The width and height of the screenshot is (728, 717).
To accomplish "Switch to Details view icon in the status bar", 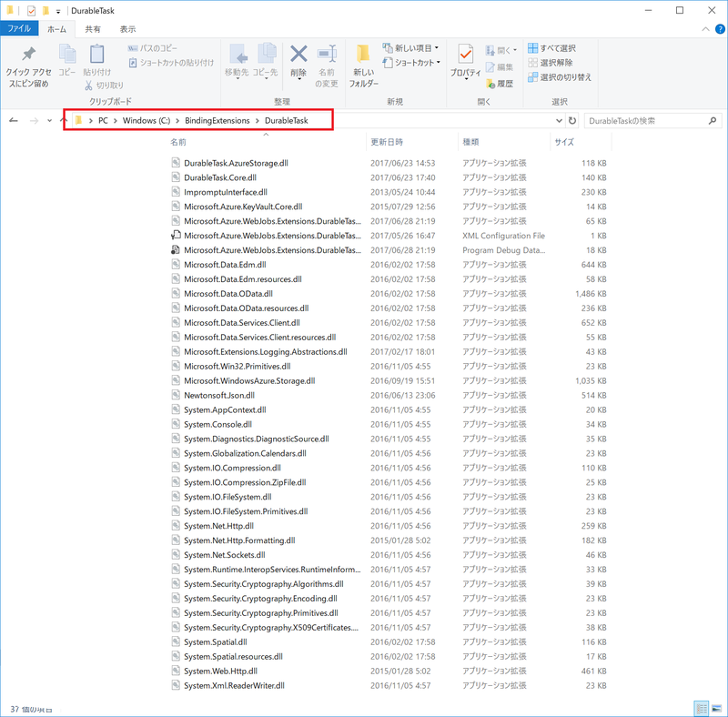I will [701, 709].
